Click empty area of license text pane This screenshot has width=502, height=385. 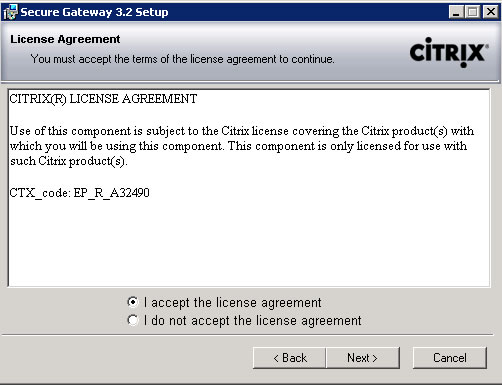point(249,243)
